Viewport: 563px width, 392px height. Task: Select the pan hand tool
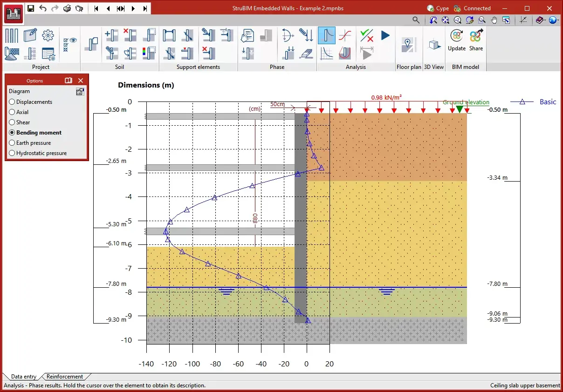[494, 20]
